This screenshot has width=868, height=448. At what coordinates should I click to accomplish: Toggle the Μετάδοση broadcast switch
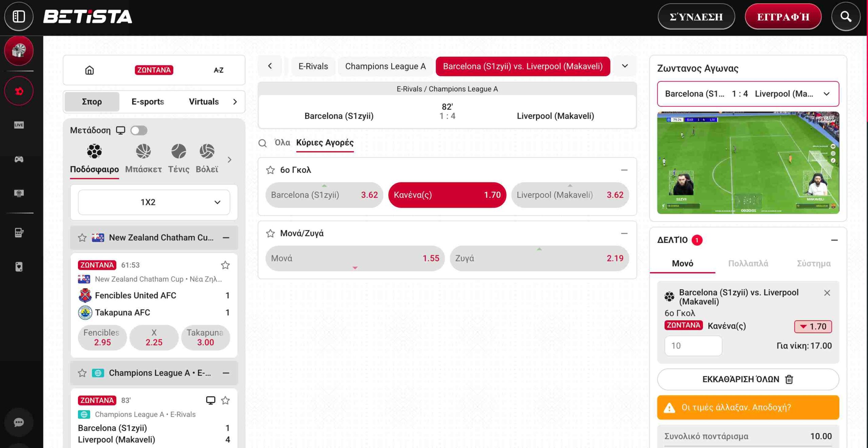tap(139, 130)
